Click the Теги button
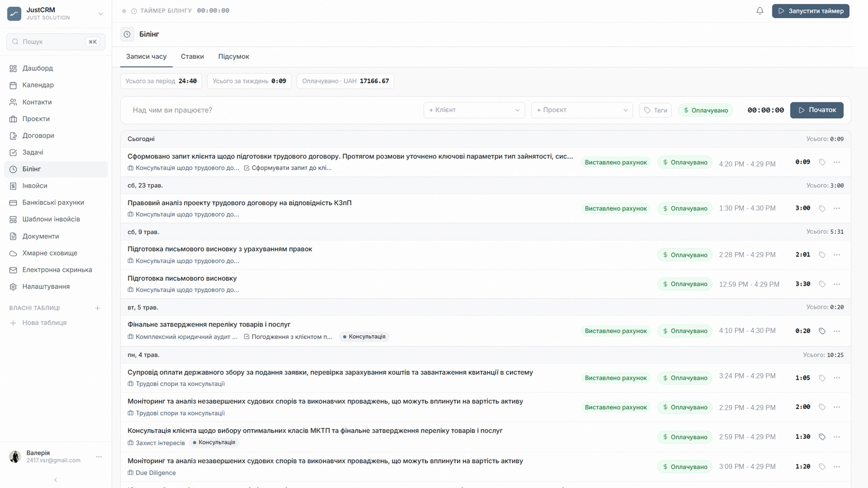 (x=655, y=110)
